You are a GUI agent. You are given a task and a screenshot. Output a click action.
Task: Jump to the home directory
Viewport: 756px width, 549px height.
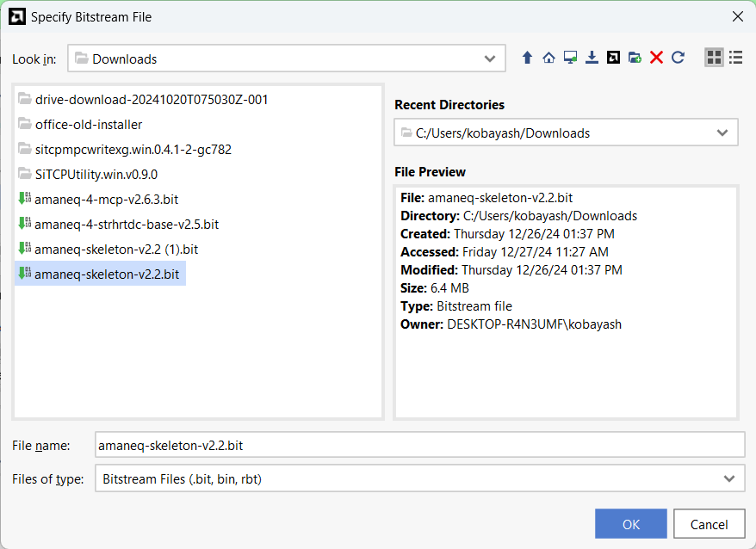coord(548,58)
